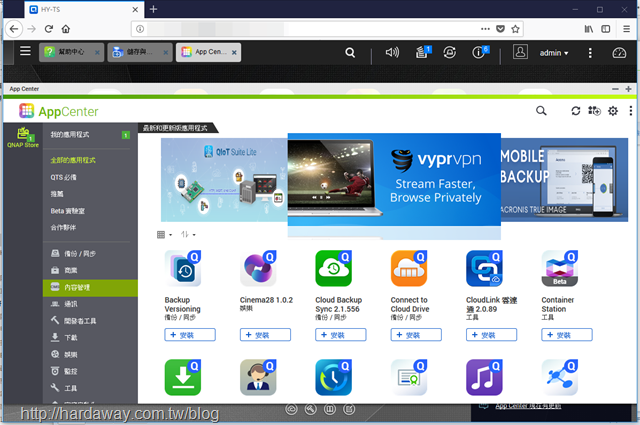Open AppCenter more options dots
The image size is (640, 425).
tap(631, 111)
